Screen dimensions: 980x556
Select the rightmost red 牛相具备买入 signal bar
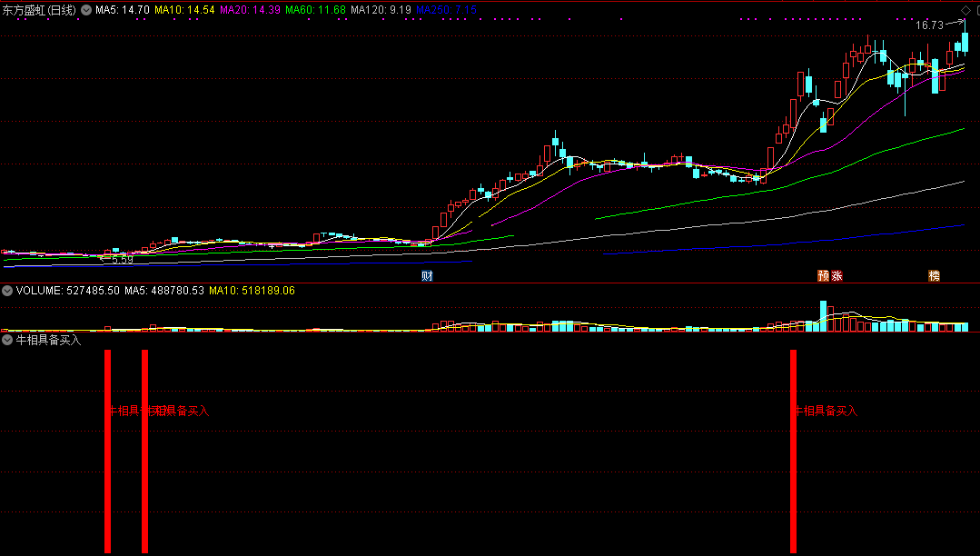click(x=793, y=452)
